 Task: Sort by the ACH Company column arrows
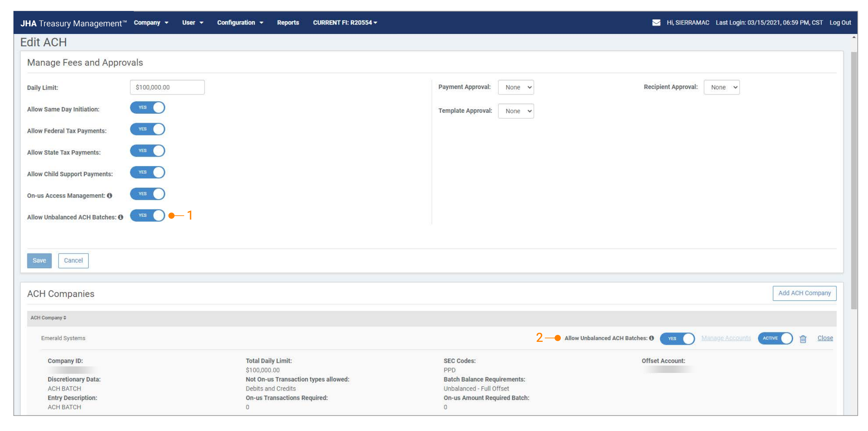(x=65, y=318)
